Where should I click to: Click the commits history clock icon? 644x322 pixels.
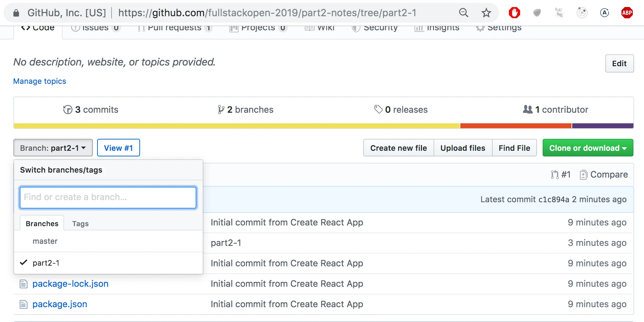(68, 110)
